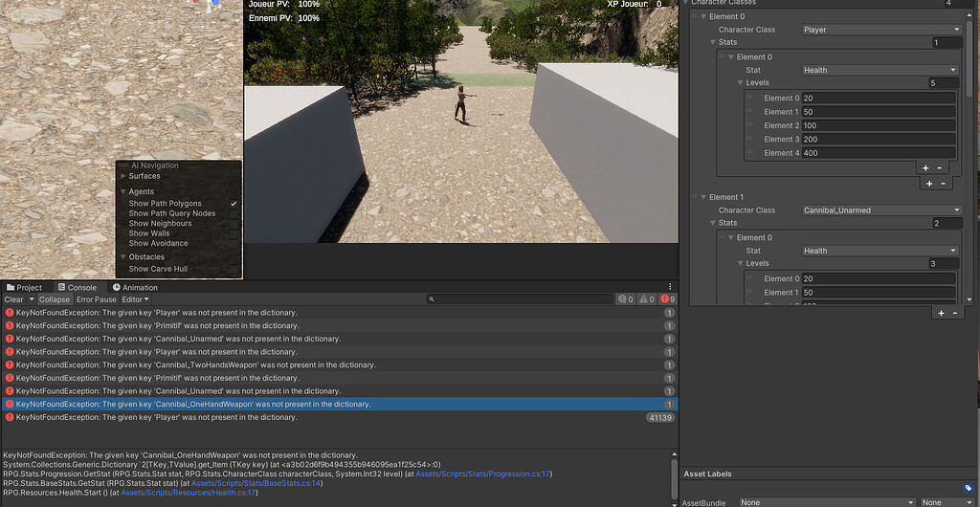
Task: Disable Show Path Polygons checkbox
Action: click(234, 204)
